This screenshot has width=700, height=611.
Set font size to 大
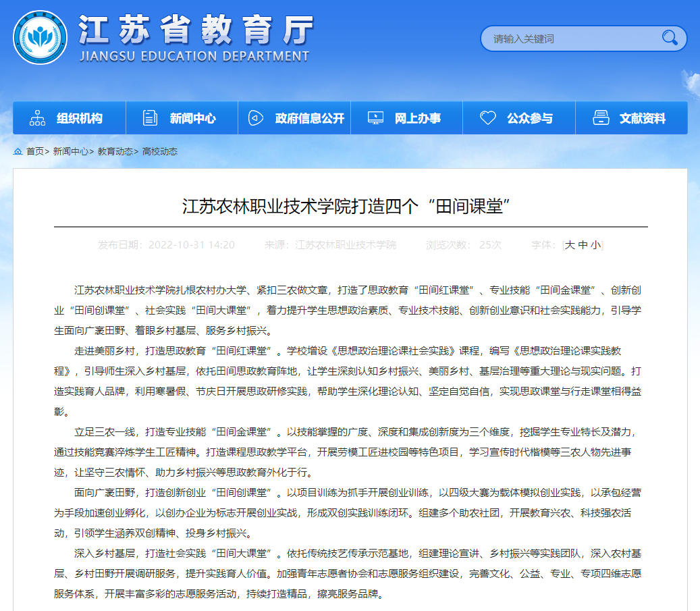tap(570, 245)
